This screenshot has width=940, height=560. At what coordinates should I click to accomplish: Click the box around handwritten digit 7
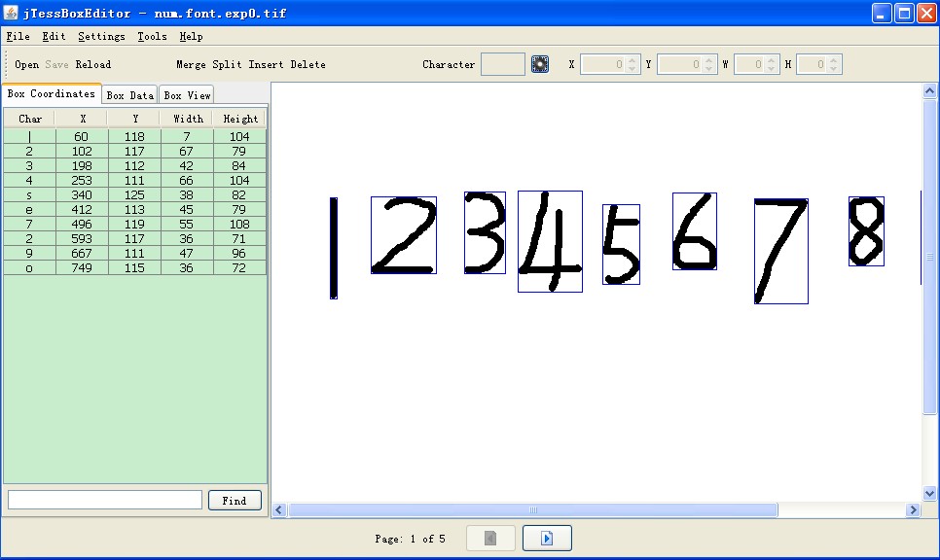(780, 251)
